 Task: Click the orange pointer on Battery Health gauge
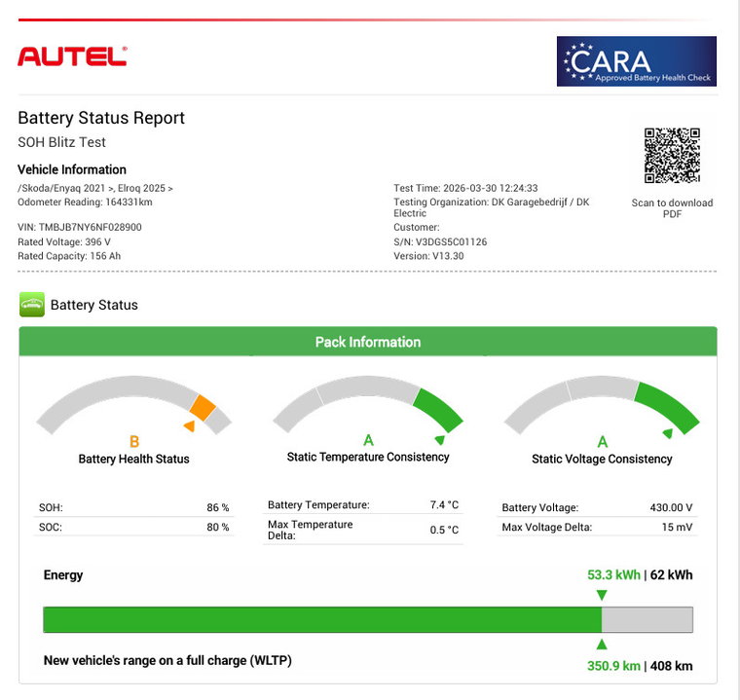(189, 425)
